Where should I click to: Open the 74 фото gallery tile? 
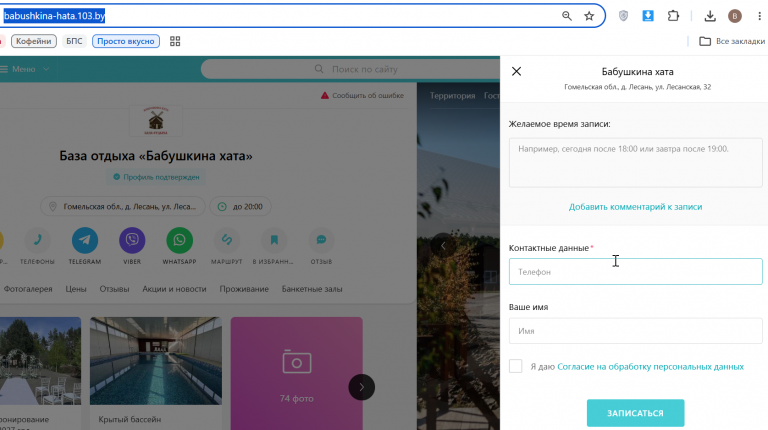point(297,373)
